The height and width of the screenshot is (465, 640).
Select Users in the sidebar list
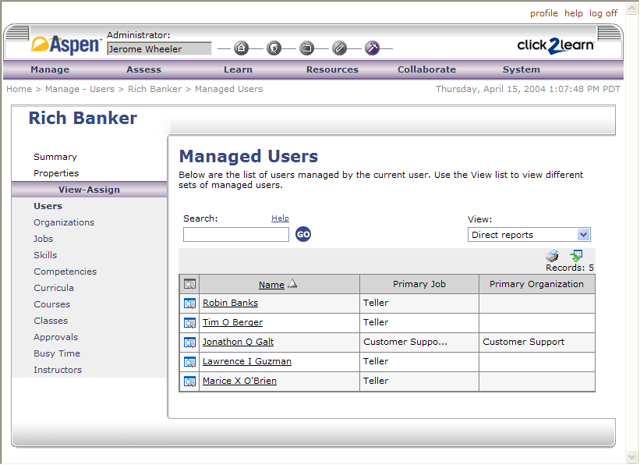click(x=48, y=206)
